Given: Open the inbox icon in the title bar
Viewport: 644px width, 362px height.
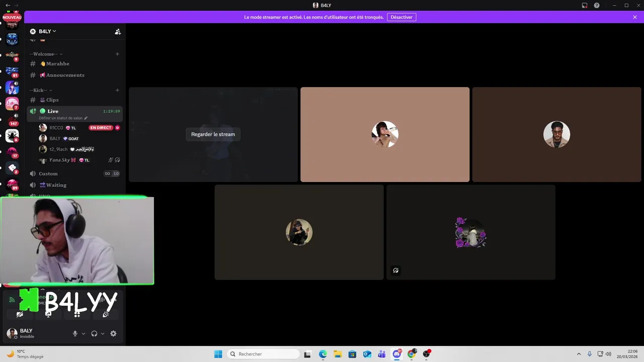Looking at the screenshot, I should [585, 6].
